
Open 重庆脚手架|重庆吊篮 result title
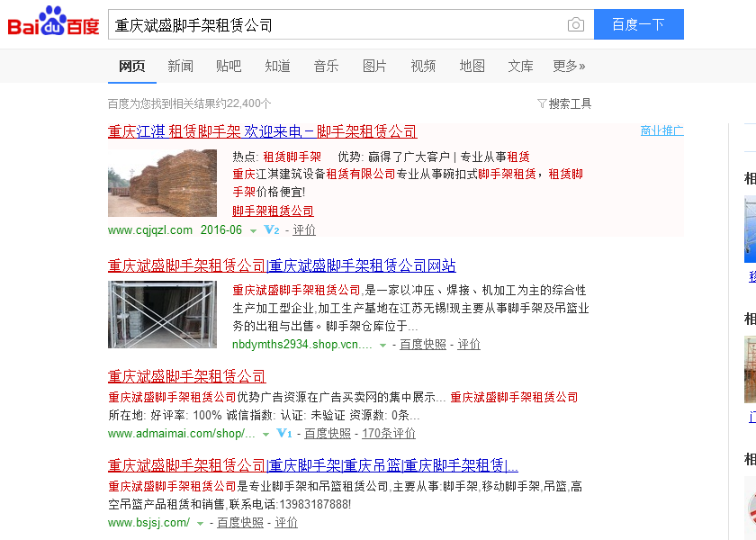313,465
